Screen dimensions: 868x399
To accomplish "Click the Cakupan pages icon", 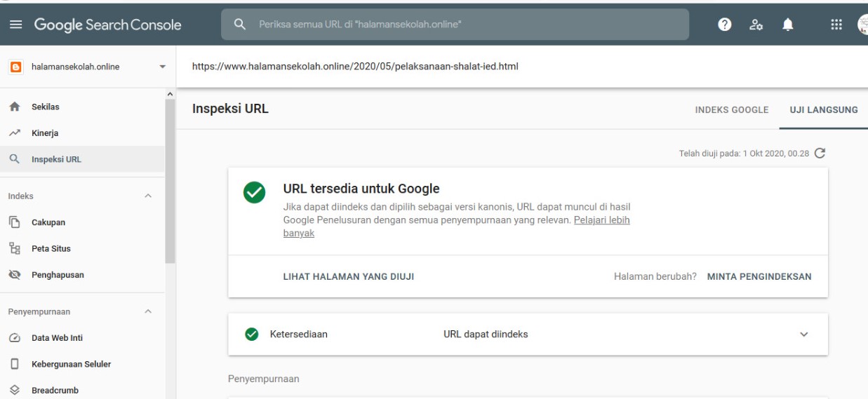I will pos(13,222).
